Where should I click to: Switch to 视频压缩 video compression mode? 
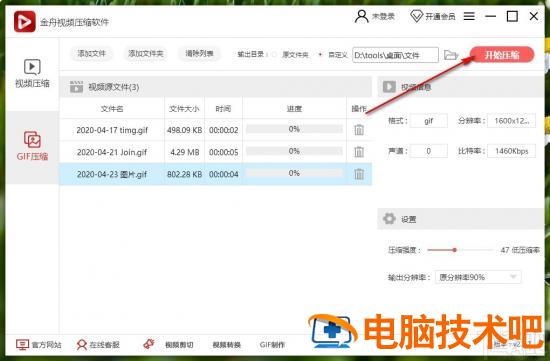point(32,73)
